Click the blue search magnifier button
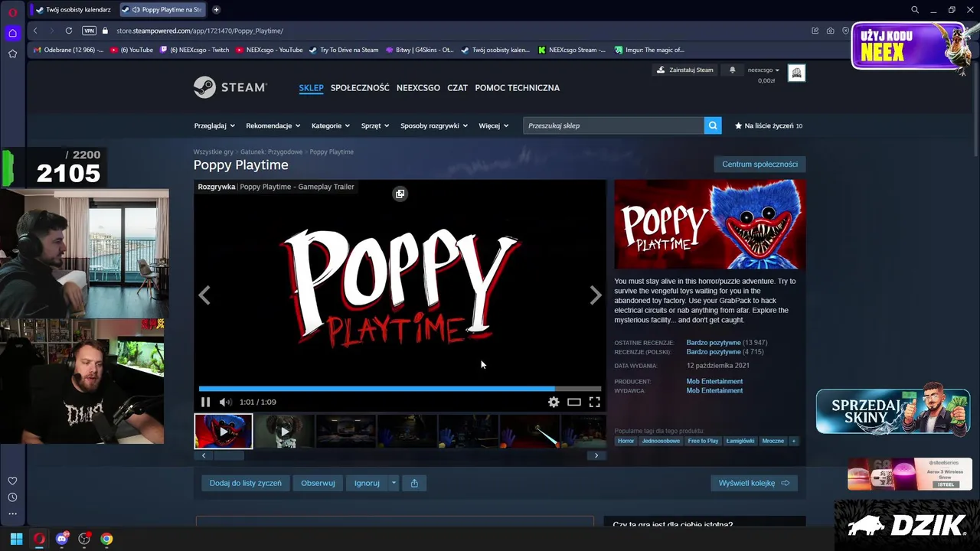This screenshot has width=980, height=551. click(713, 126)
